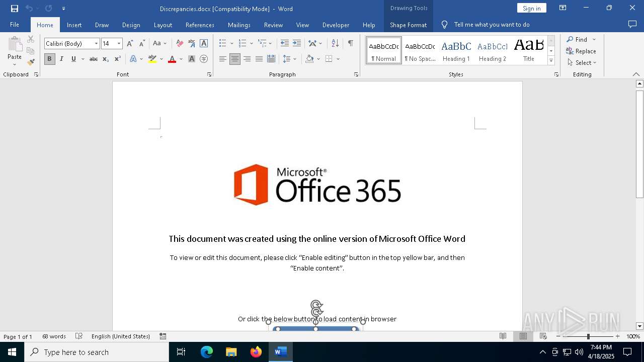Screen dimensions: 644x362
Task: Apply red font color button
Action: [x=172, y=59]
